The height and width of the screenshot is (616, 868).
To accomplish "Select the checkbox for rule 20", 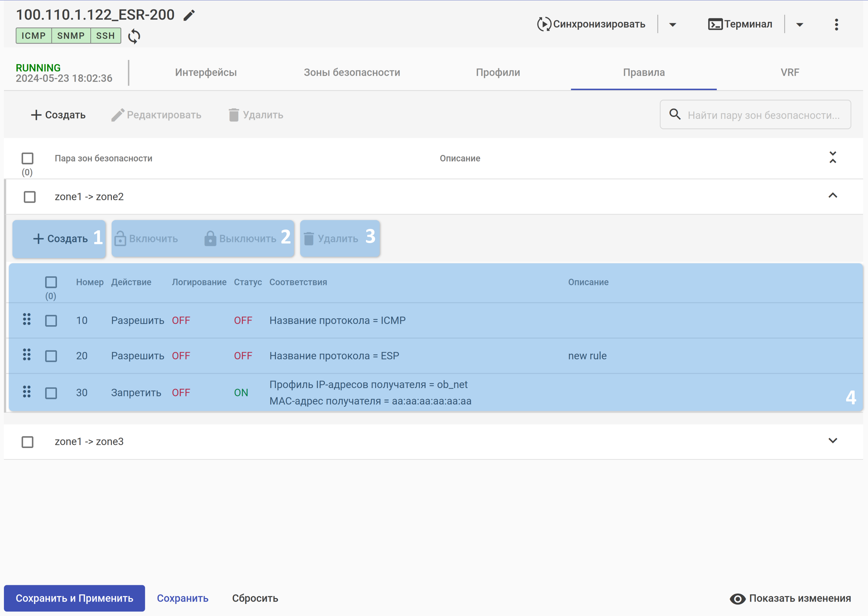I will click(51, 356).
